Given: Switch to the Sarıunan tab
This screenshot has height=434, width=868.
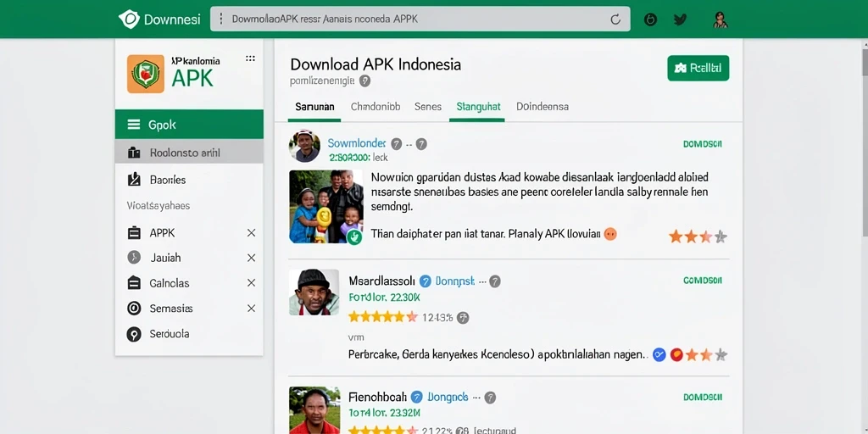Looking at the screenshot, I should point(314,106).
